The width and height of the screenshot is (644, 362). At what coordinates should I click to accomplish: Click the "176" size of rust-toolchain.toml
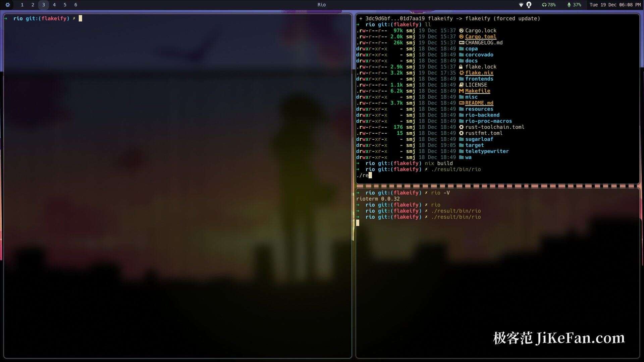point(398,127)
